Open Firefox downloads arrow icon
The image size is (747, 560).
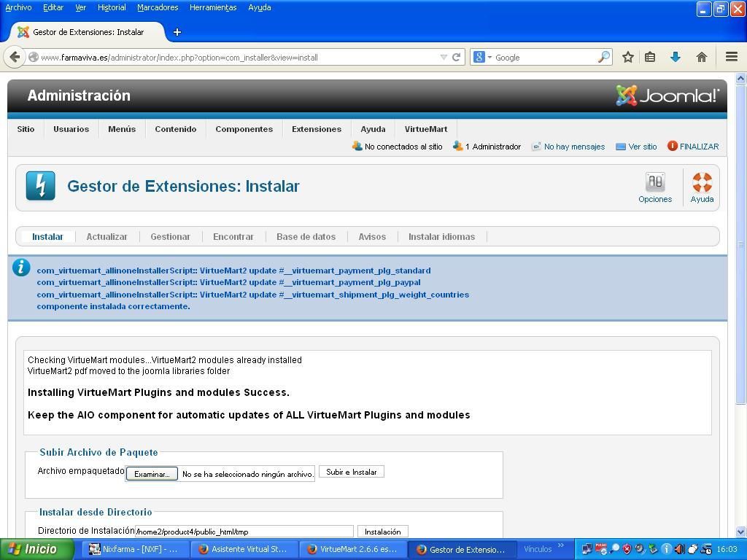point(675,57)
